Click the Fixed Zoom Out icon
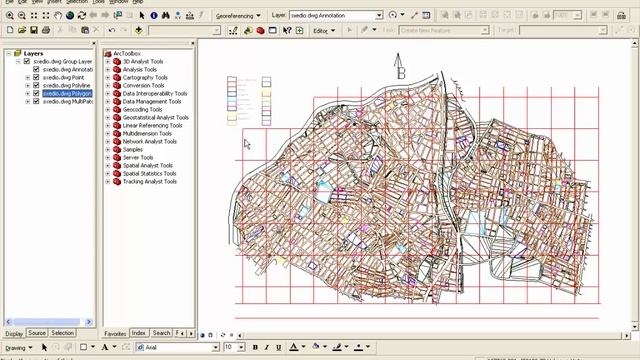Screen dimensions: 640x360 [x=46, y=16]
